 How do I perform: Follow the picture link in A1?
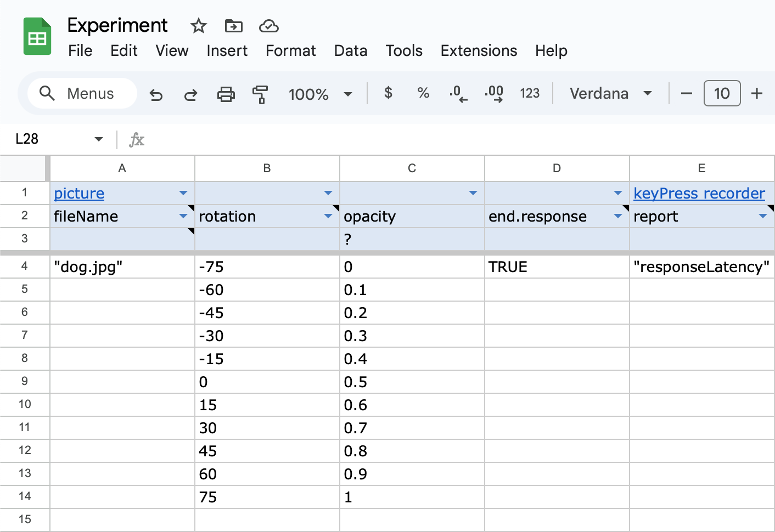click(x=79, y=193)
